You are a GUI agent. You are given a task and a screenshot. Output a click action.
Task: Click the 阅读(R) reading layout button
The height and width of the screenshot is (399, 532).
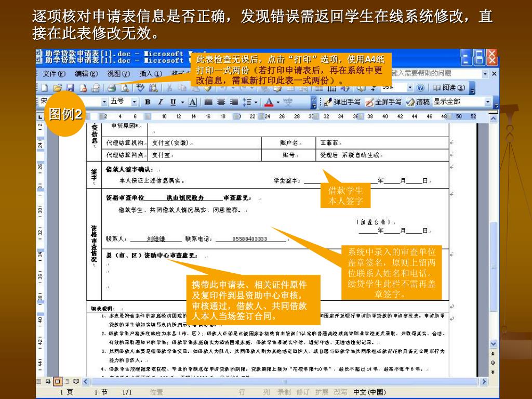tap(449, 88)
